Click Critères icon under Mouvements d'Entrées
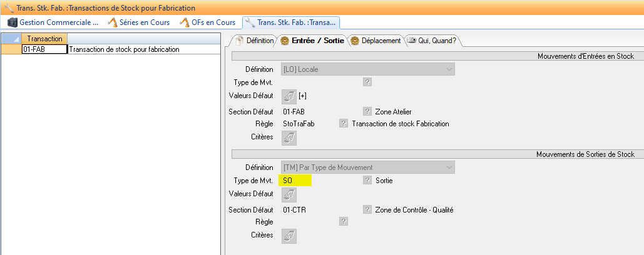The width and height of the screenshot is (644, 255). (x=289, y=137)
